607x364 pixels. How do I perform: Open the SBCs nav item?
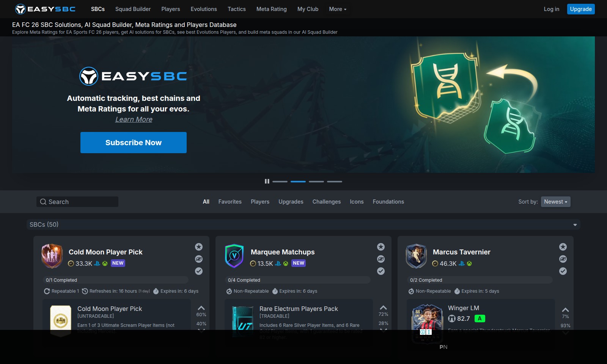click(98, 9)
